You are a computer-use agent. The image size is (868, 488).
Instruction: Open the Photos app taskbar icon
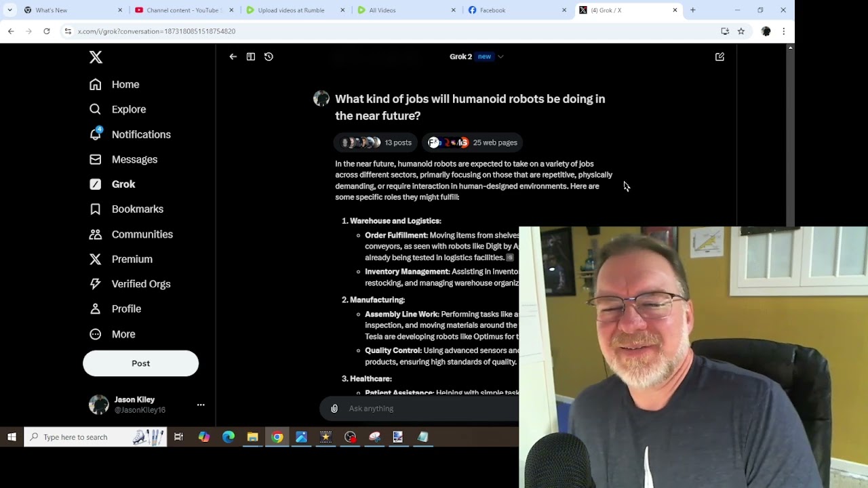pos(301,437)
